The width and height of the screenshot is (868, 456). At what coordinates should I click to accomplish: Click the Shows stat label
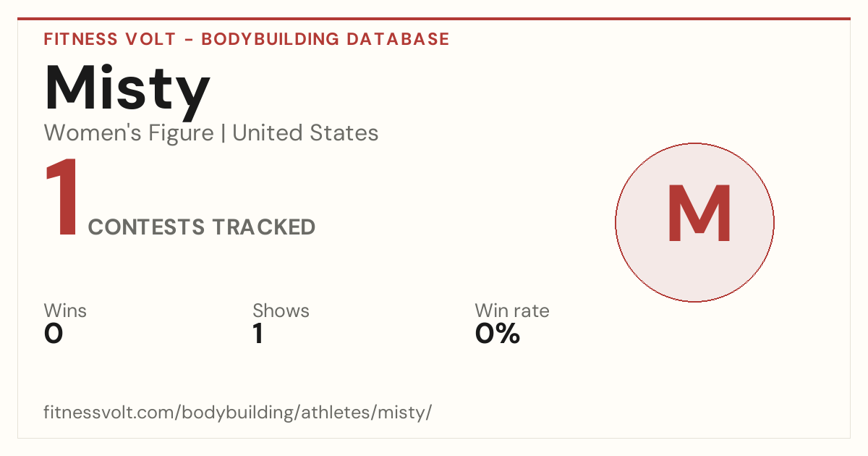tap(281, 311)
